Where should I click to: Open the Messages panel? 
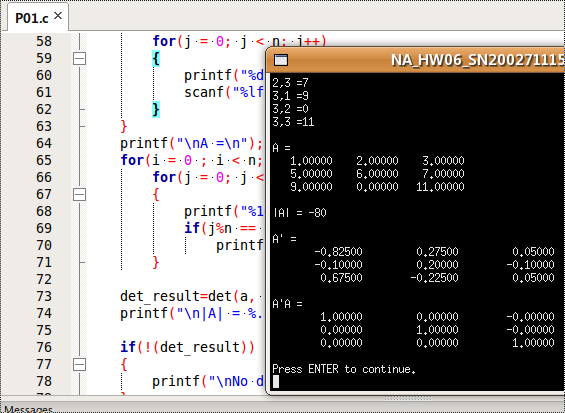tap(28, 409)
